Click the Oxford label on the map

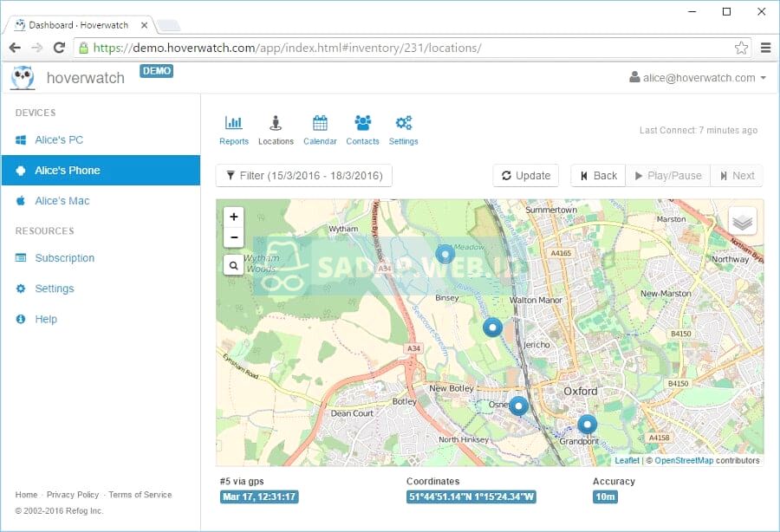[x=581, y=392]
